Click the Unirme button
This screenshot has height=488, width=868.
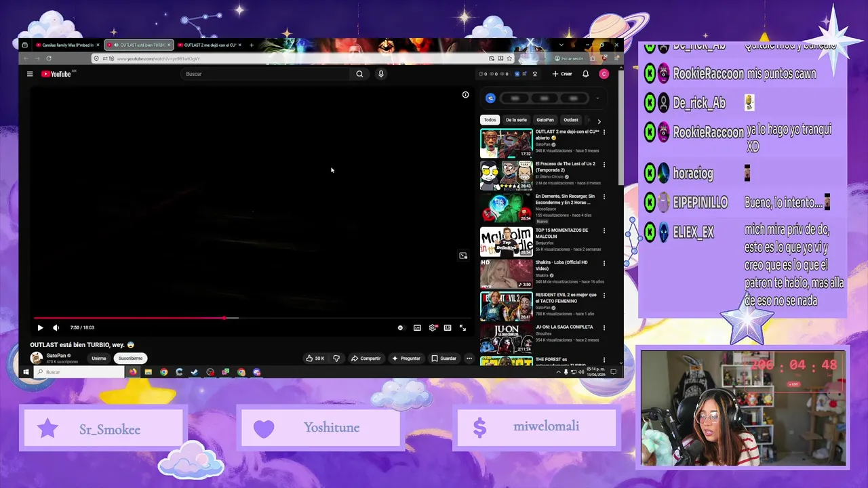coord(99,358)
